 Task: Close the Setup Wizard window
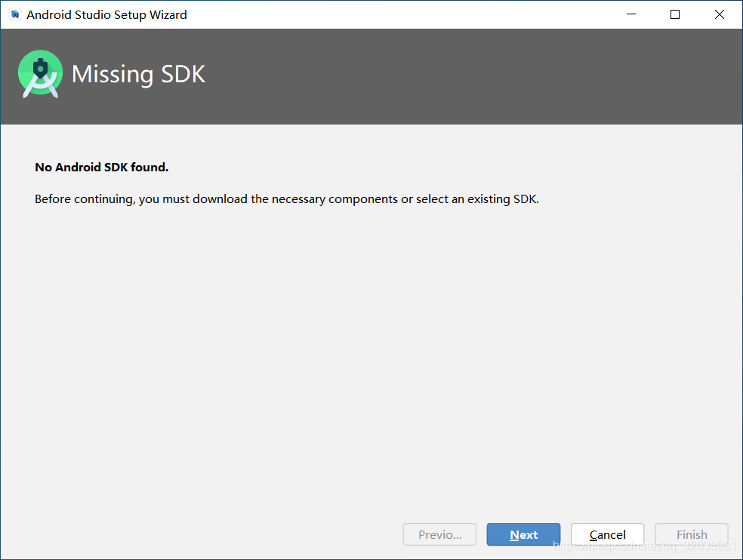pyautogui.click(x=719, y=14)
